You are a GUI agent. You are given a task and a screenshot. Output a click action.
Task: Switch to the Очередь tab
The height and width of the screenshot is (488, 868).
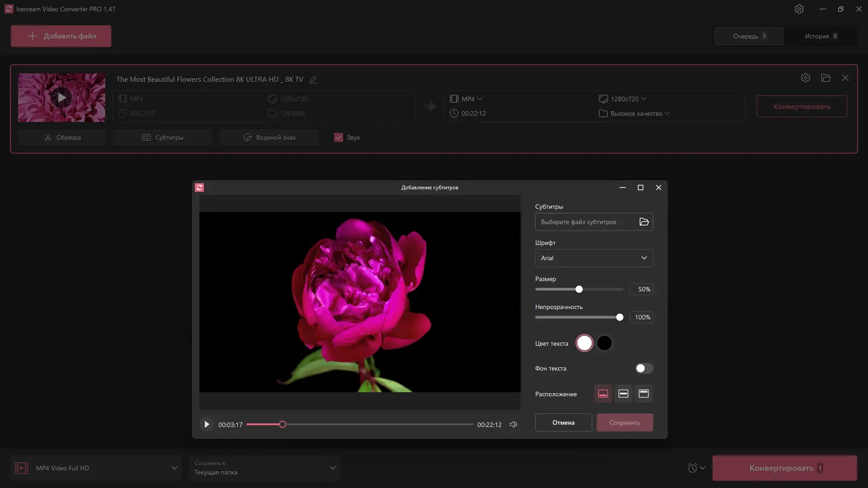coord(749,36)
